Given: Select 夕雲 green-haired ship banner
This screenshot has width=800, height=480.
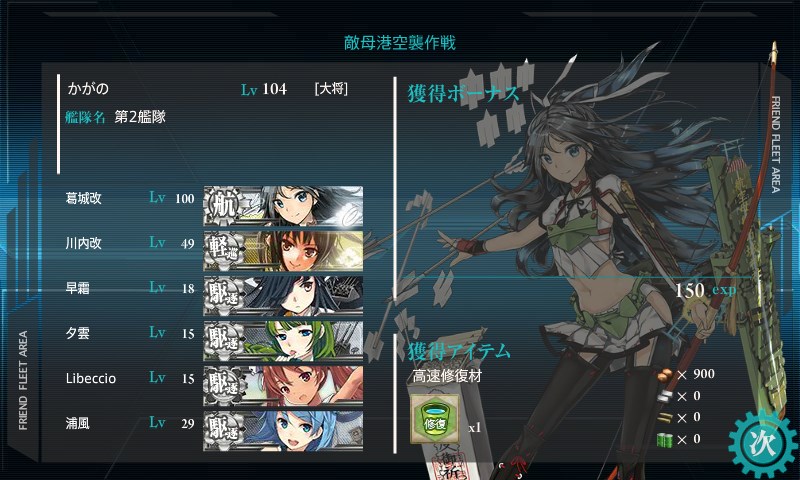Looking at the screenshot, I should pos(283,341).
